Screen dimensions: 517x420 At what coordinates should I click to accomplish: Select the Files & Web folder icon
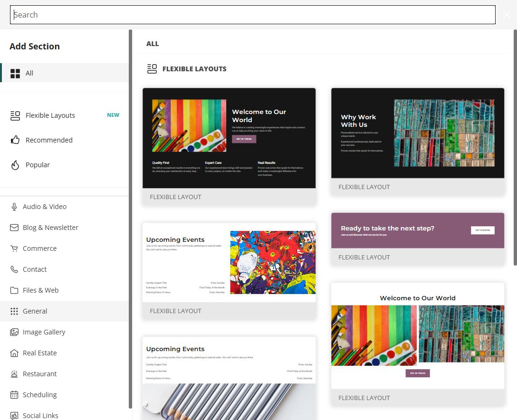pos(14,290)
